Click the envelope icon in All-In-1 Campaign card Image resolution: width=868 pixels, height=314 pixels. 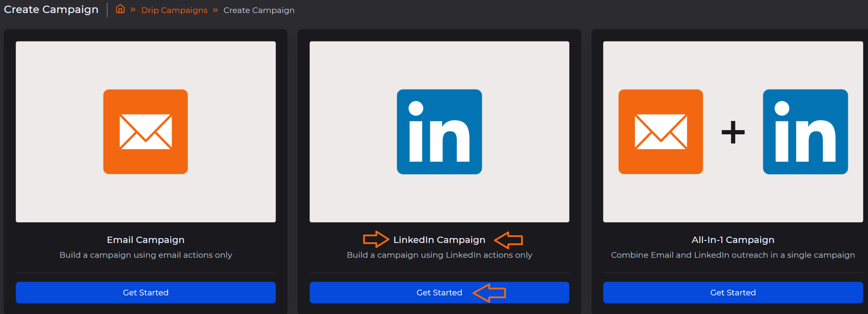[x=661, y=132]
